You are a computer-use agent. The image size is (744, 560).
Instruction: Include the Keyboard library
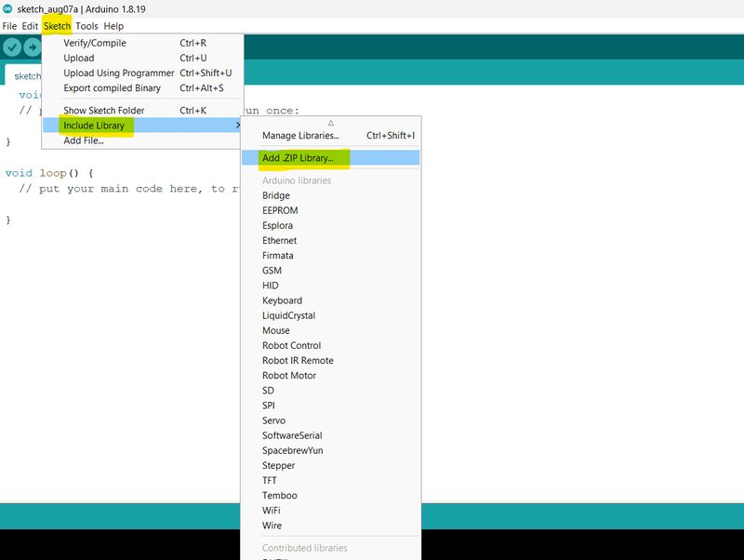tap(331, 300)
